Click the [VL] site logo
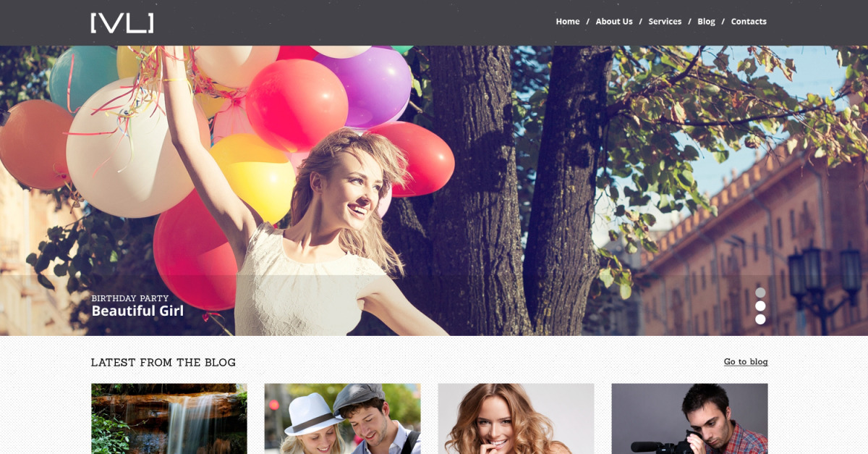868x454 pixels. pyautogui.click(x=122, y=22)
